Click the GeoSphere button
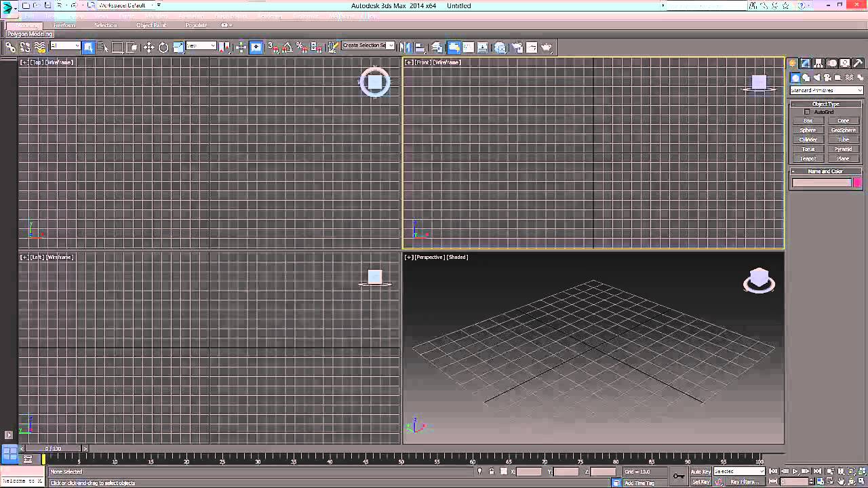Image resolution: width=868 pixels, height=488 pixels. (x=844, y=130)
